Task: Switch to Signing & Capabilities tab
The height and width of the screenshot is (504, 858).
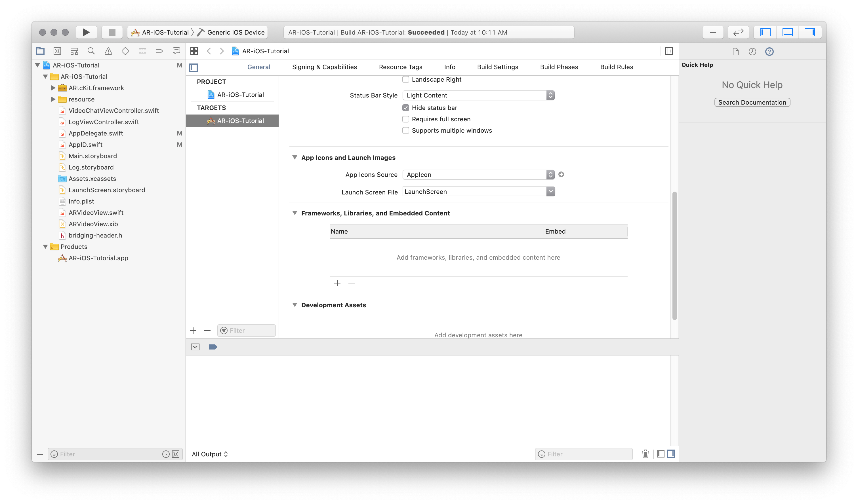Action: 325,67
